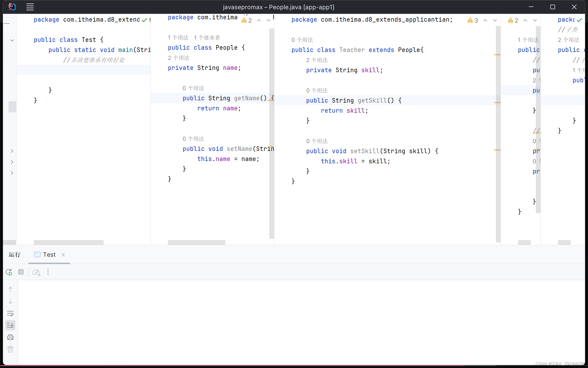Click the horizontal scrollbar of People editor
588x368 pixels.
[196, 242]
